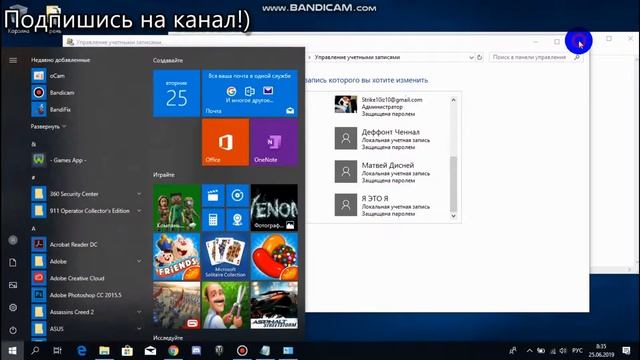Expand the ASUS folder

(86, 329)
